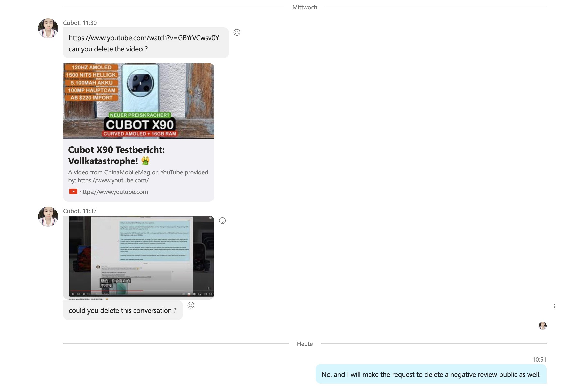Image resolution: width=568 pixels, height=392 pixels.
Task: Select the reply 'No, and I will make the request' bubble
Action: pos(431,374)
